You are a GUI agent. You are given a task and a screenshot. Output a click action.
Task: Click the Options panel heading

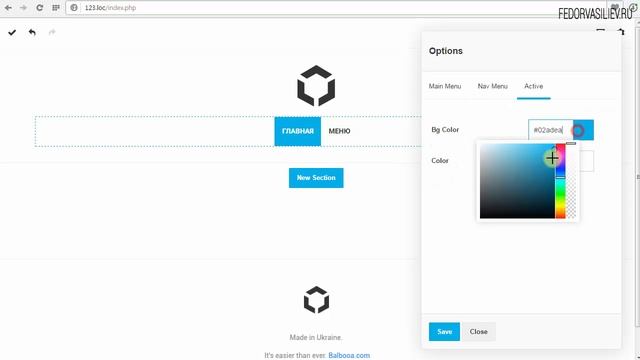point(446,51)
